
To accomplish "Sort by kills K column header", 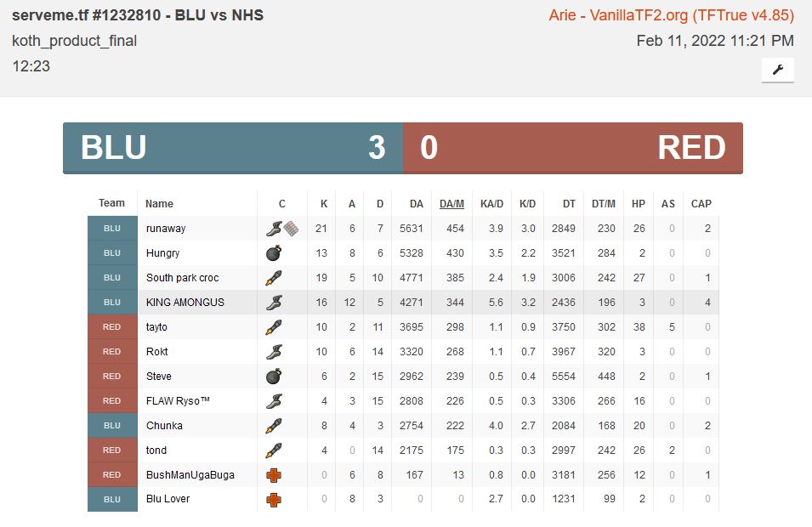I will point(324,203).
